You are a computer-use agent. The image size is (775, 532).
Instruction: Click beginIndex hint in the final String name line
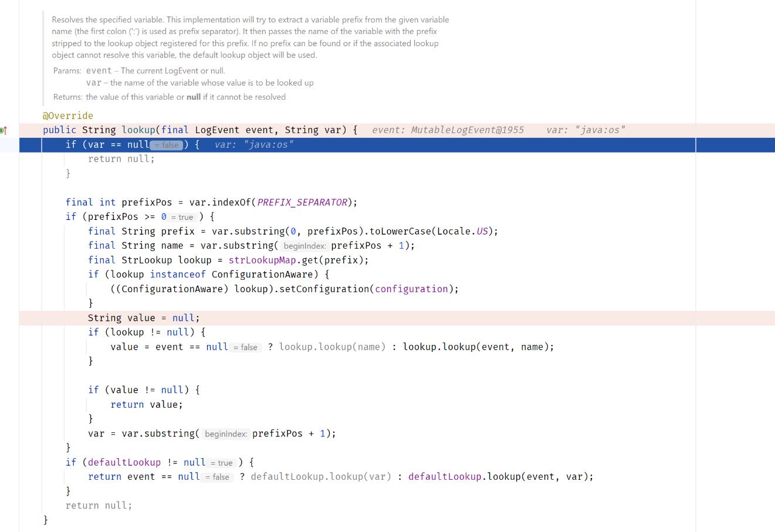[304, 246]
